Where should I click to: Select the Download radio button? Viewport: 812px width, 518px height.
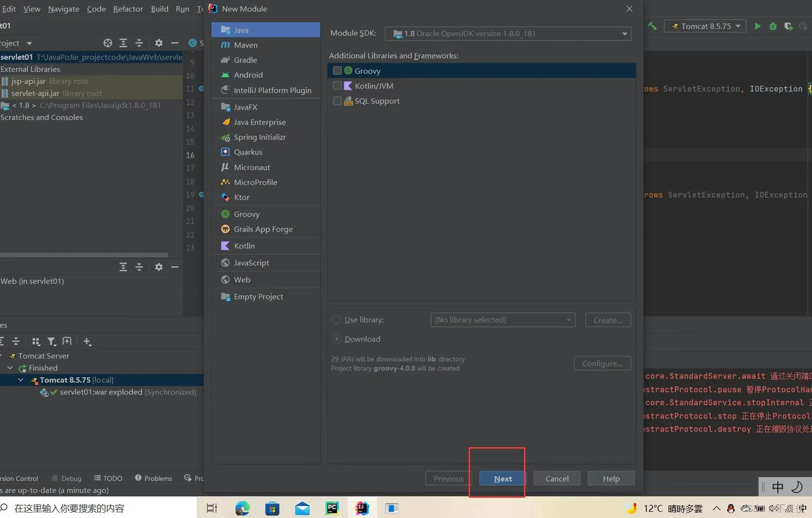pos(336,339)
